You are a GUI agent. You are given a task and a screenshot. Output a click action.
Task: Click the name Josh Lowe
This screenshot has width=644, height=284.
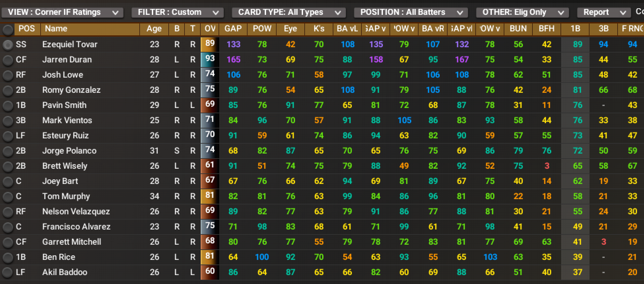click(63, 75)
